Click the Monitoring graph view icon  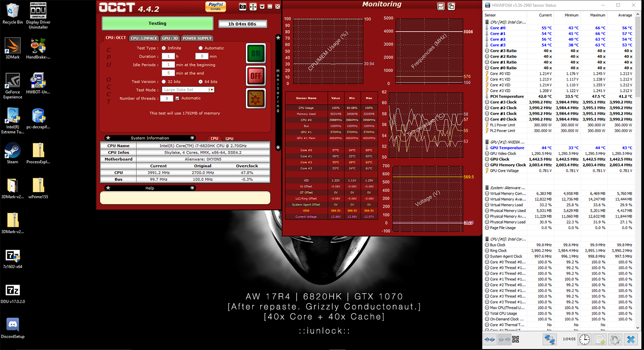point(441,6)
